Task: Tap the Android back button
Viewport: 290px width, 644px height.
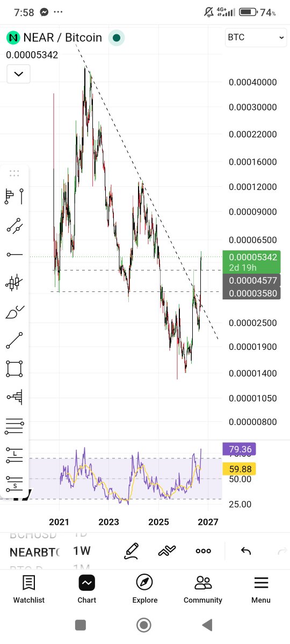Action: pos(207,625)
